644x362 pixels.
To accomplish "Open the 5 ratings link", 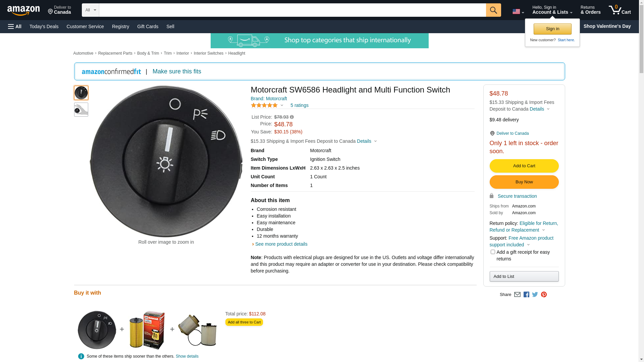I will 299,105.
